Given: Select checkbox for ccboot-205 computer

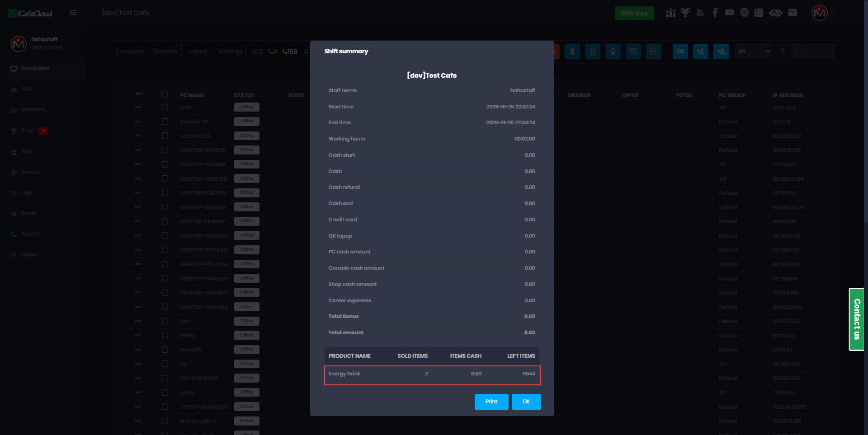Looking at the screenshot, I should tap(165, 136).
